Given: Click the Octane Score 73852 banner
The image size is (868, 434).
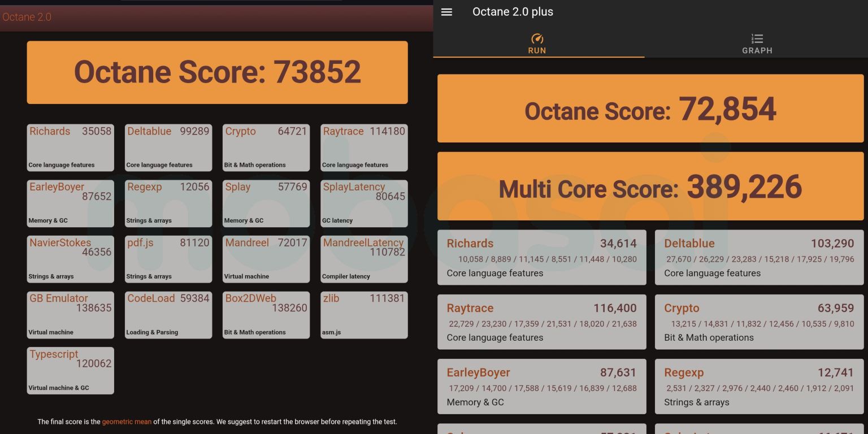Looking at the screenshot, I should [217, 72].
